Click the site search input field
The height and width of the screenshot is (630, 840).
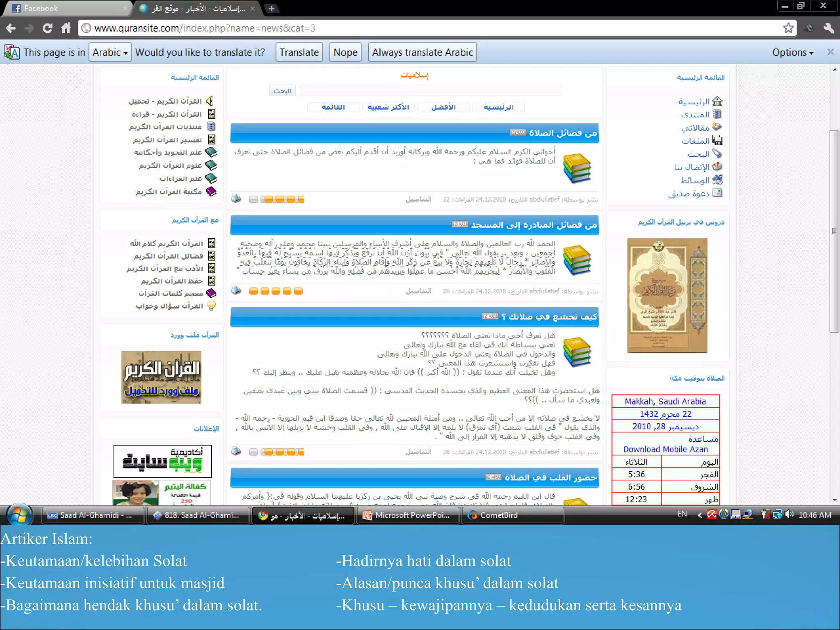pos(431,91)
